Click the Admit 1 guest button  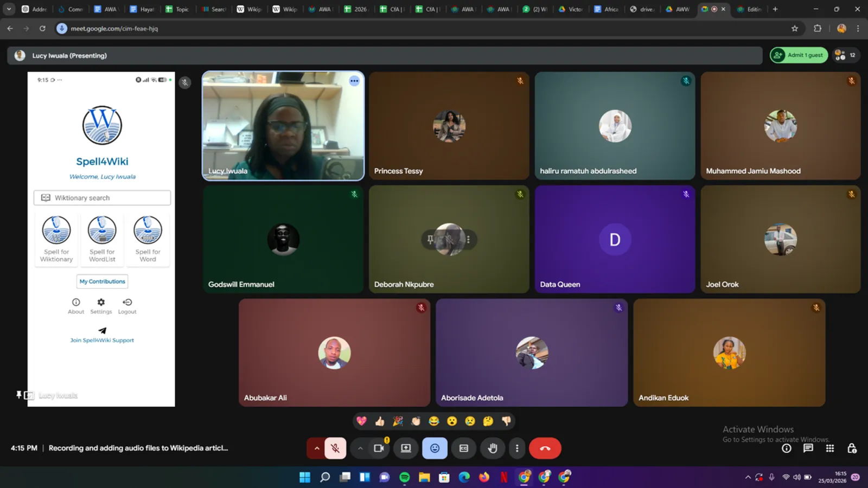coord(799,55)
